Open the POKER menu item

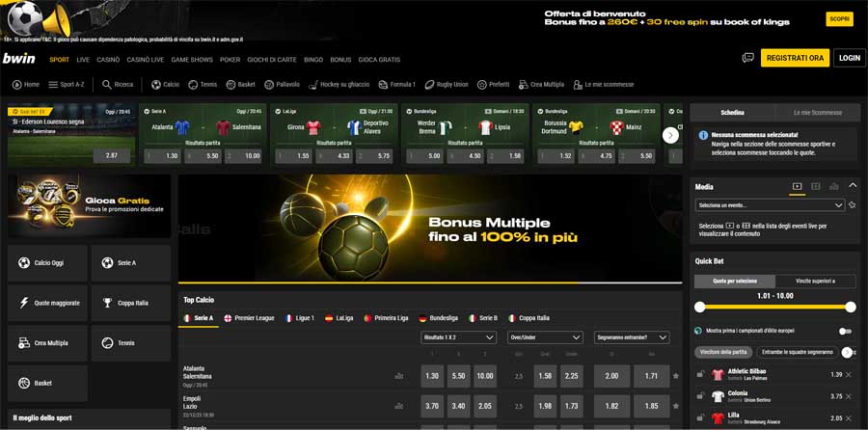[x=230, y=59]
